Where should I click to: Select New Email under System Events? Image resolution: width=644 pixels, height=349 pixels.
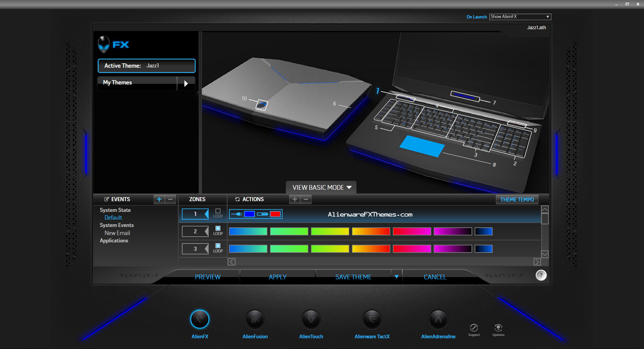117,233
